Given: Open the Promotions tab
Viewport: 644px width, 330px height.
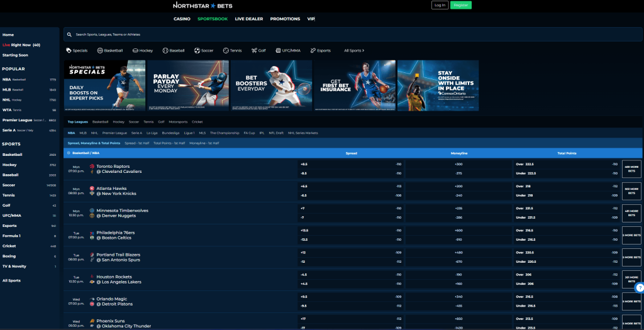Looking at the screenshot, I should point(285,19).
